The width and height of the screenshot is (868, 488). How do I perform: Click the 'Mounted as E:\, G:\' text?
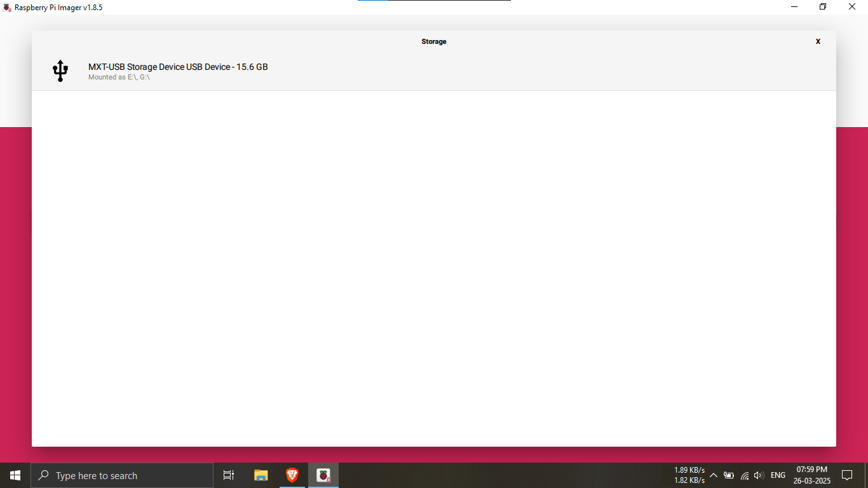coord(119,76)
